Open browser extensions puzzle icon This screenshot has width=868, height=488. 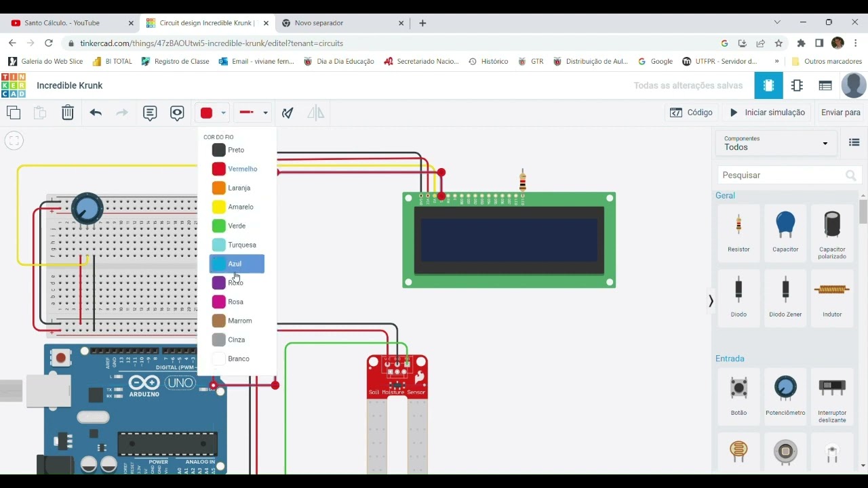click(801, 43)
